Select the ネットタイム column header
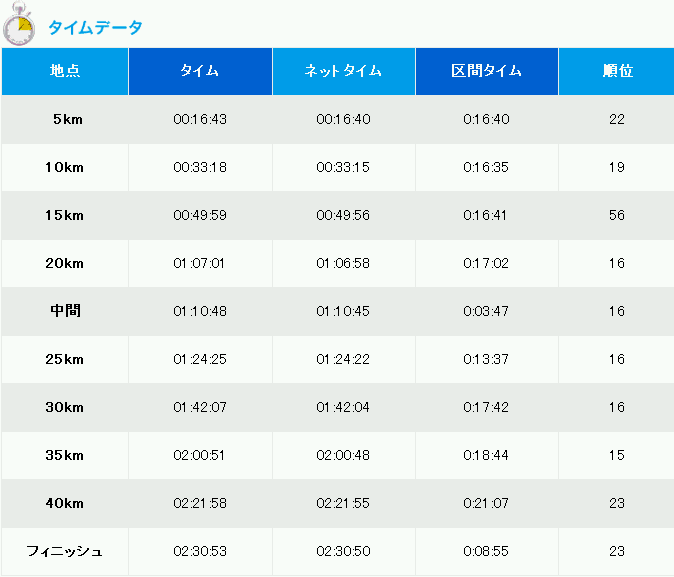 pyautogui.click(x=344, y=71)
